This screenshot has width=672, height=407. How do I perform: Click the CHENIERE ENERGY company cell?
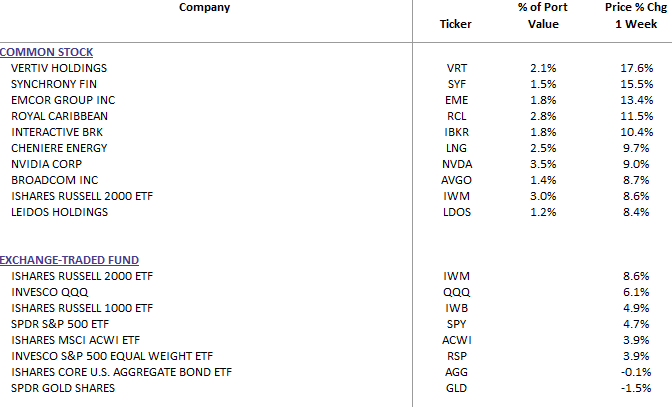point(58,148)
